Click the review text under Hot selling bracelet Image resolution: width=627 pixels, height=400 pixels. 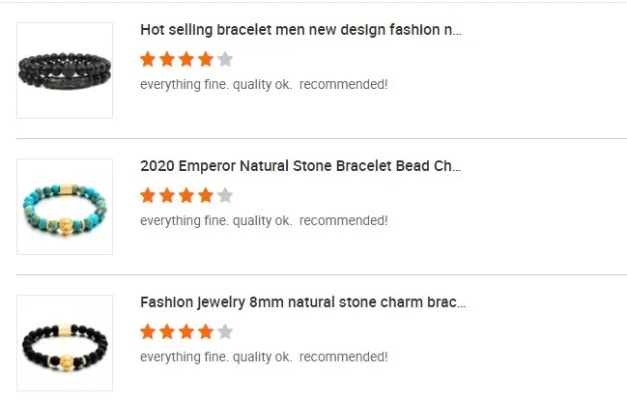[264, 84]
